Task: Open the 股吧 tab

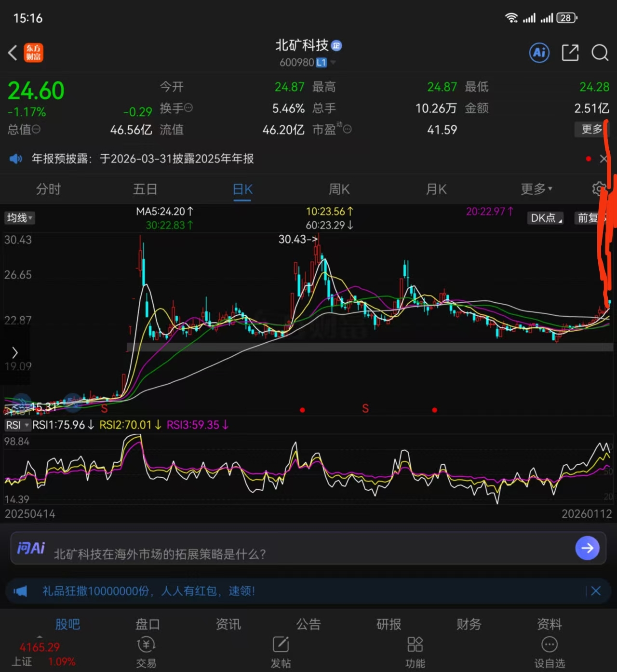Action: click(x=67, y=624)
